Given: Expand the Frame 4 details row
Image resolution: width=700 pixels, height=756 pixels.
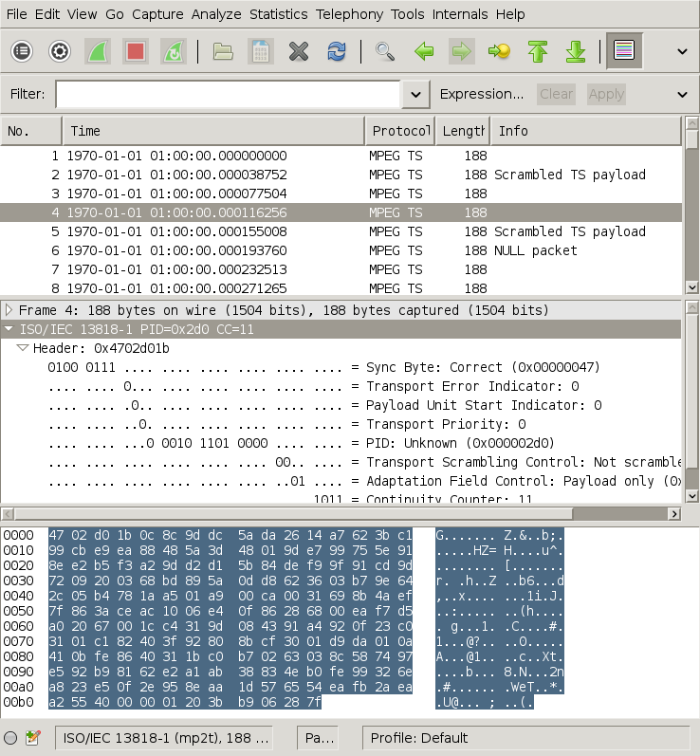Looking at the screenshot, I should coord(9,310).
